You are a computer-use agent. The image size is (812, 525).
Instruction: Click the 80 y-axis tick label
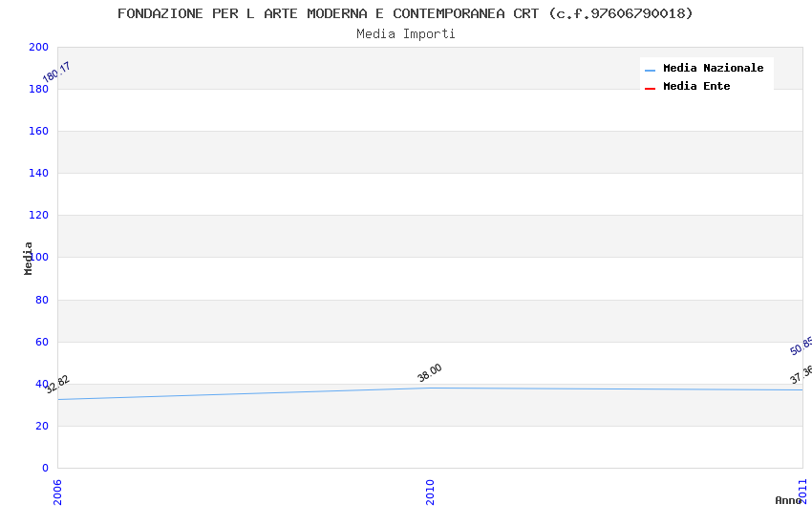(42, 300)
